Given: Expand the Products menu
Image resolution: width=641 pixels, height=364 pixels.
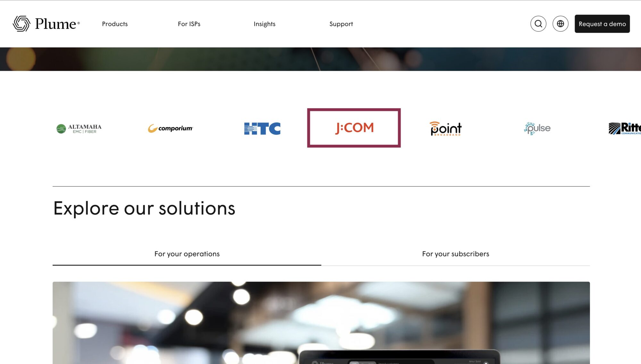Looking at the screenshot, I should 115,24.
